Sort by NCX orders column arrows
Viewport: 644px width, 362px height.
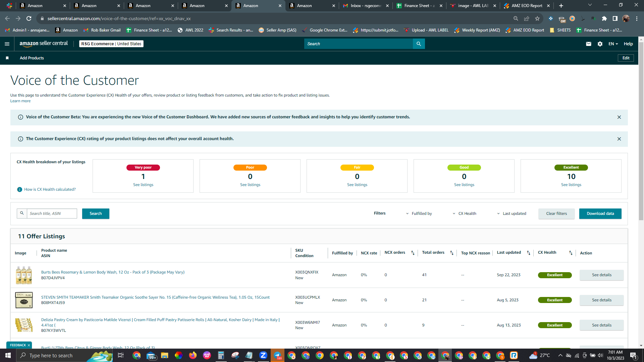pos(413,253)
